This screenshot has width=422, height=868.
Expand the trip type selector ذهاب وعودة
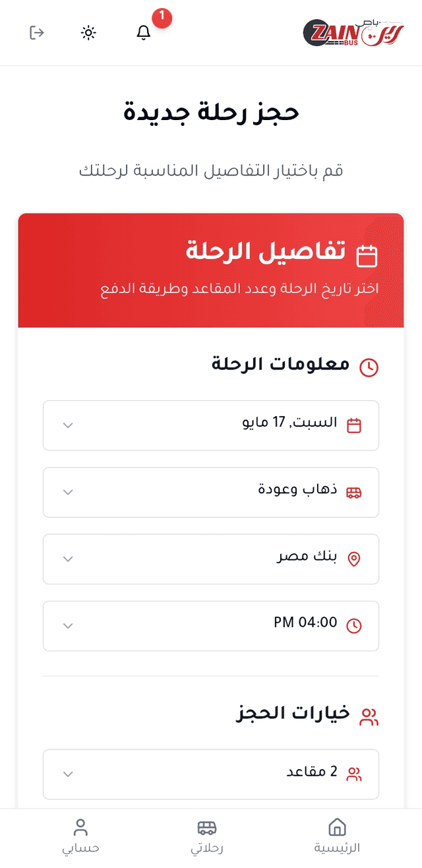click(211, 492)
